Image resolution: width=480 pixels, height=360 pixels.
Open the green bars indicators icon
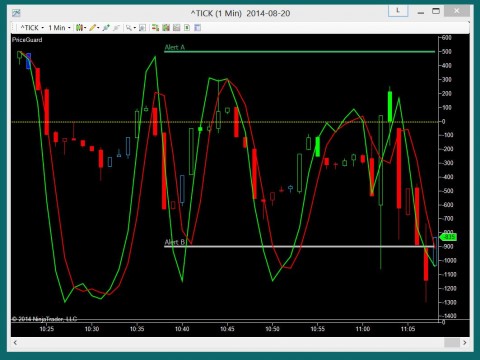166,28
